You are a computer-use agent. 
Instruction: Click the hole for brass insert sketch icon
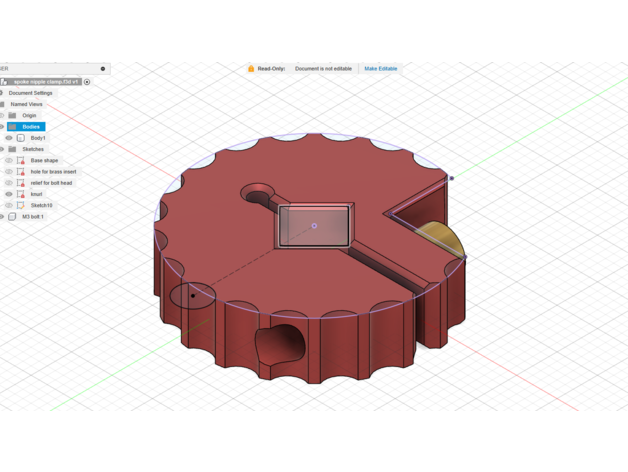(20, 172)
